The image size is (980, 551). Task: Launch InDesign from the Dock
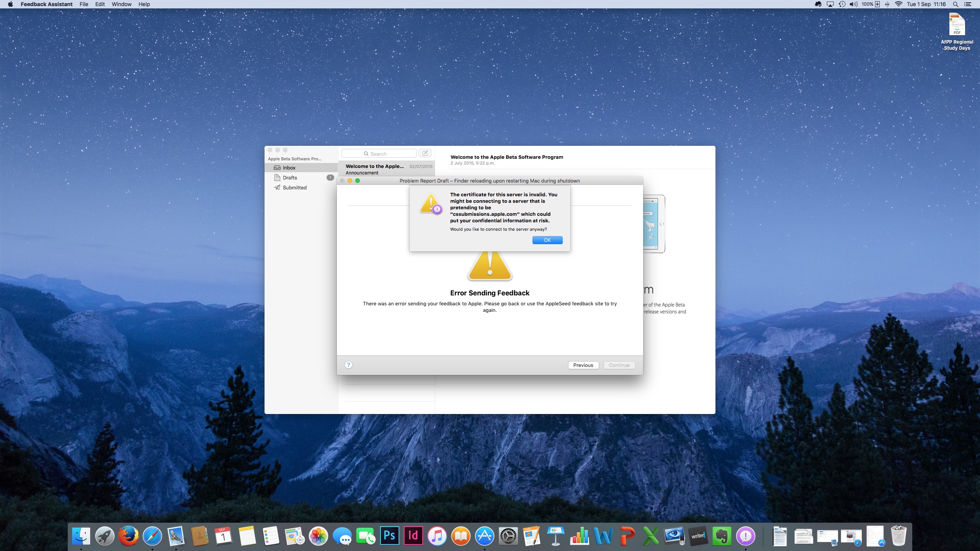[x=413, y=536]
